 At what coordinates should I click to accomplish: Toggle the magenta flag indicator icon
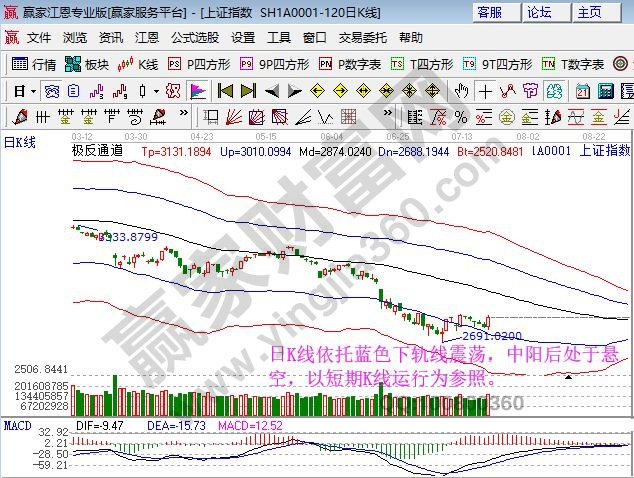[198, 91]
